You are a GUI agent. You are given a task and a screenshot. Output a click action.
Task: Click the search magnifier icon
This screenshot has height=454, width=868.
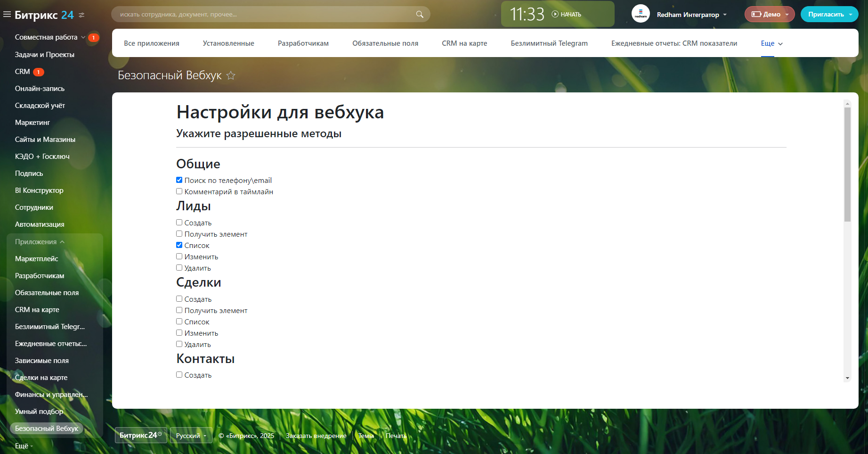(420, 15)
